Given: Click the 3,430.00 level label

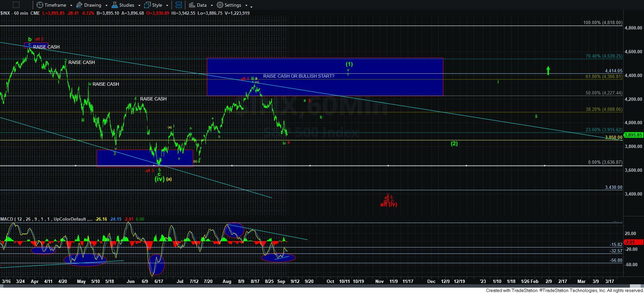Looking at the screenshot, I should click(x=613, y=187).
